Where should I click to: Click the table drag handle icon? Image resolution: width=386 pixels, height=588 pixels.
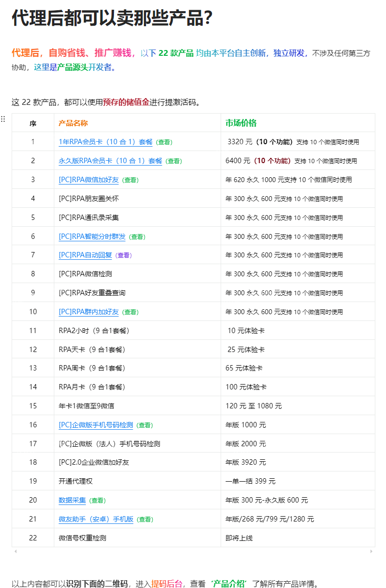[x=3, y=119]
